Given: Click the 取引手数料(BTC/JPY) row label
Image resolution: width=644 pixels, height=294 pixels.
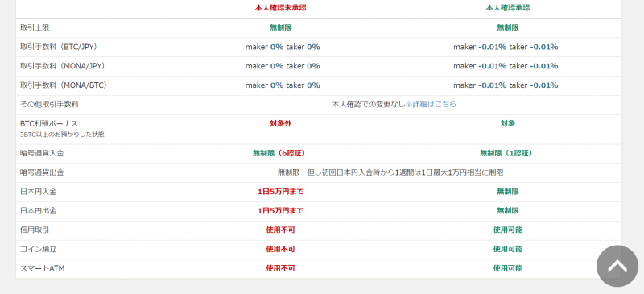Looking at the screenshot, I should pos(60,47).
